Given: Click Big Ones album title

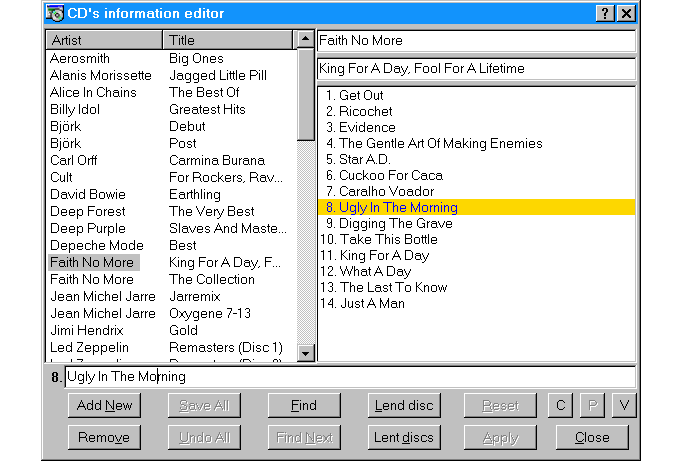Looking at the screenshot, I should point(196,58).
